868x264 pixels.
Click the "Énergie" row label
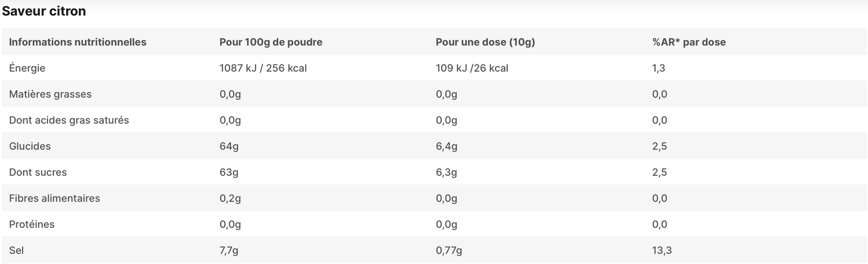(27, 68)
